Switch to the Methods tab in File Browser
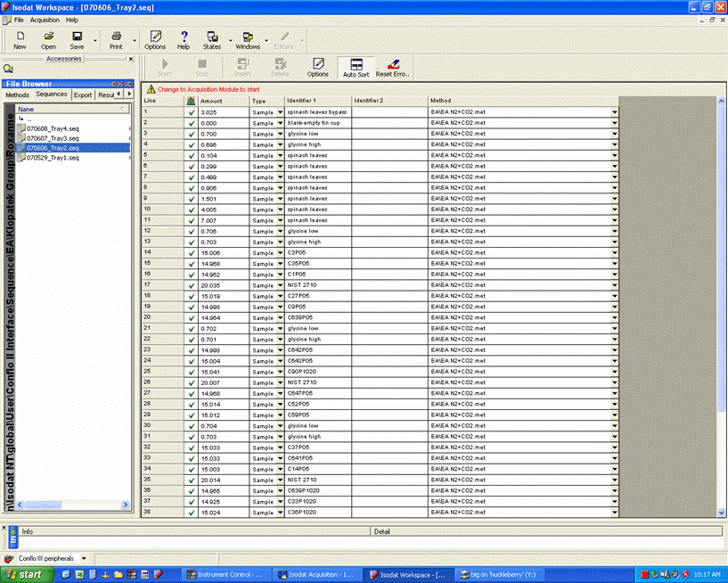728x583 pixels. pos(17,94)
